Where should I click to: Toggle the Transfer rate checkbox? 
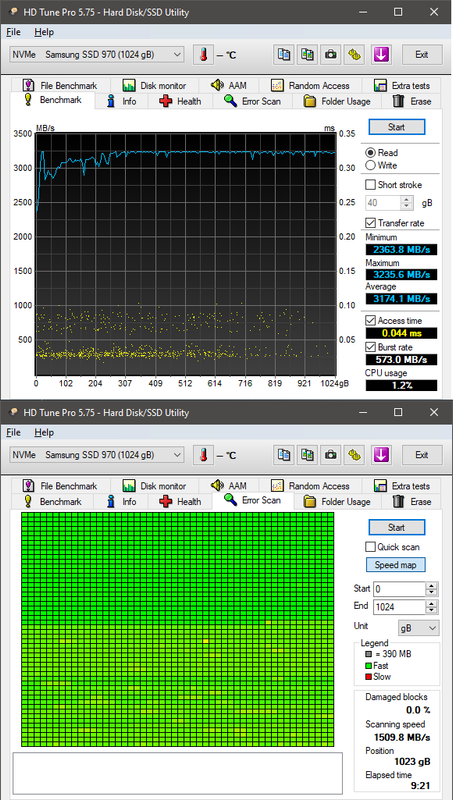coord(370,223)
